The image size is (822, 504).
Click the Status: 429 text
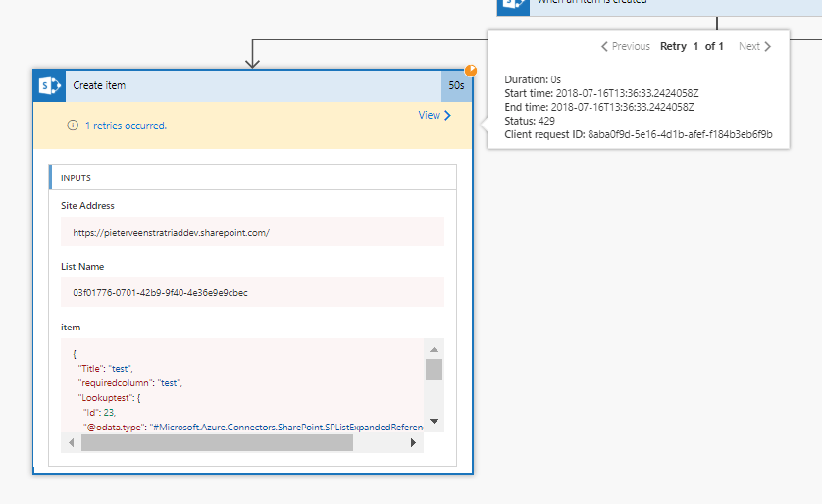point(530,121)
